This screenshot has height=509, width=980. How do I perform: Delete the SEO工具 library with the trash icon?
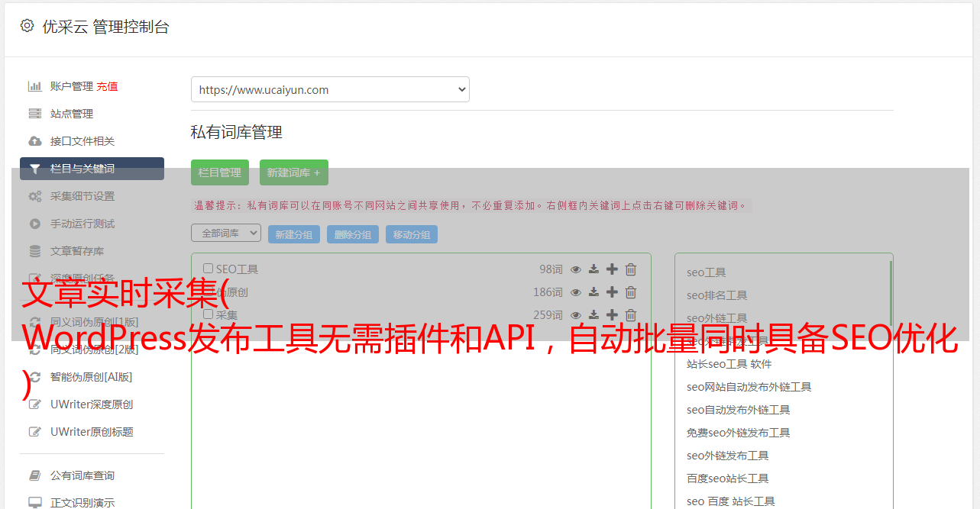(631, 269)
